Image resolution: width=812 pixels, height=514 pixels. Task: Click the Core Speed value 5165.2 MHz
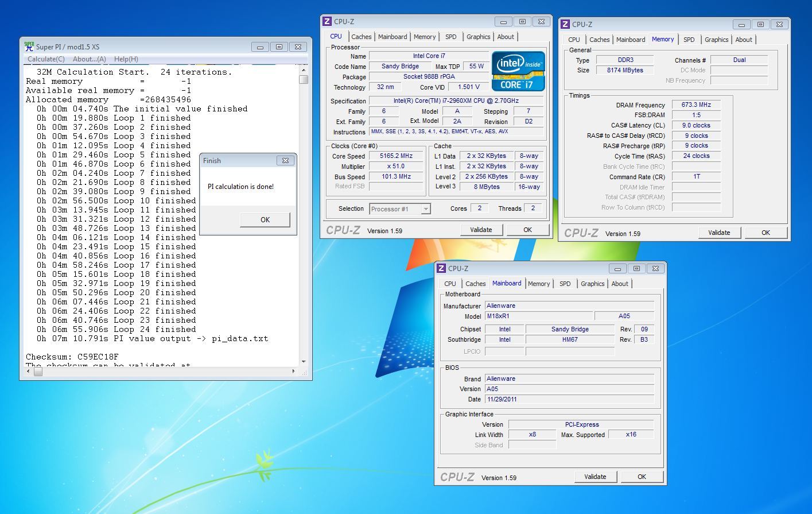pyautogui.click(x=396, y=156)
